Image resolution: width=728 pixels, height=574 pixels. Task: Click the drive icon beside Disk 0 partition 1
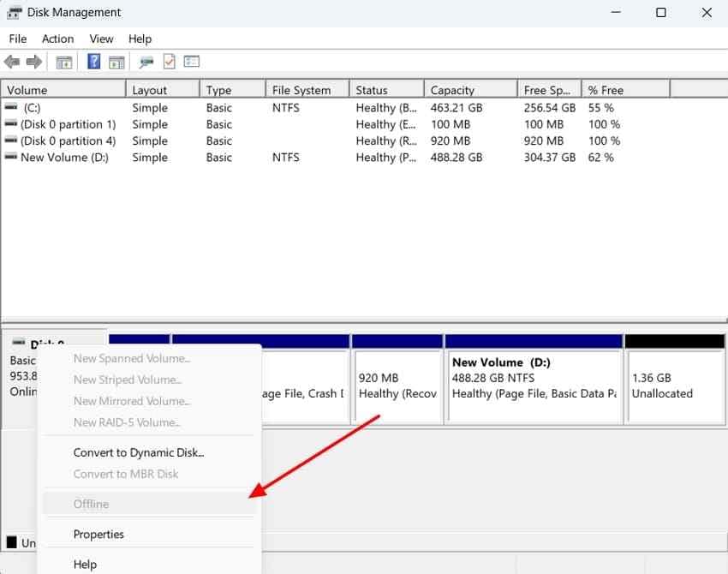pos(11,123)
